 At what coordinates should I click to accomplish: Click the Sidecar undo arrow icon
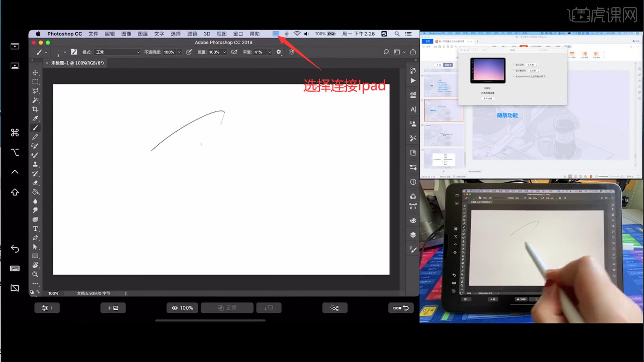coord(15,248)
